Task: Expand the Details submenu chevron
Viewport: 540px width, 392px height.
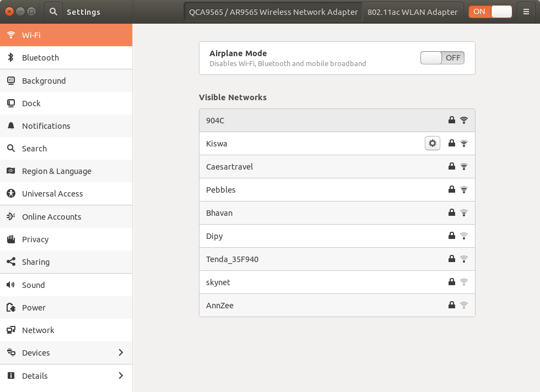Action: (x=121, y=376)
